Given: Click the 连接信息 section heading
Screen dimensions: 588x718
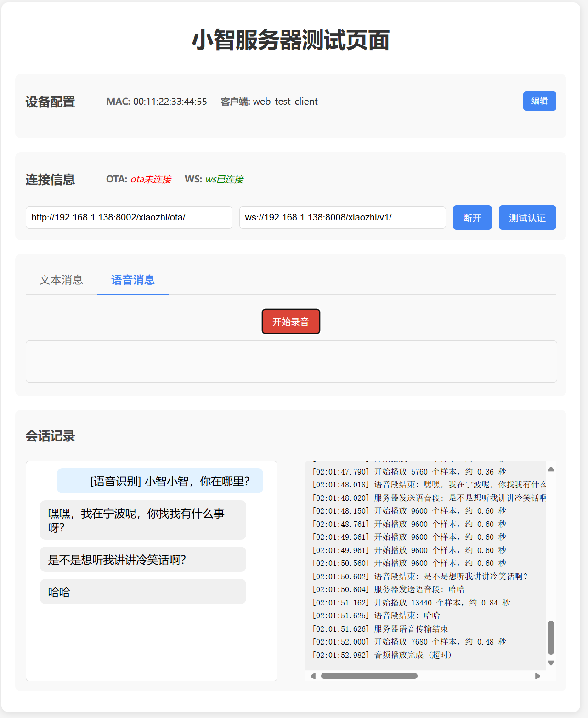Looking at the screenshot, I should click(50, 180).
